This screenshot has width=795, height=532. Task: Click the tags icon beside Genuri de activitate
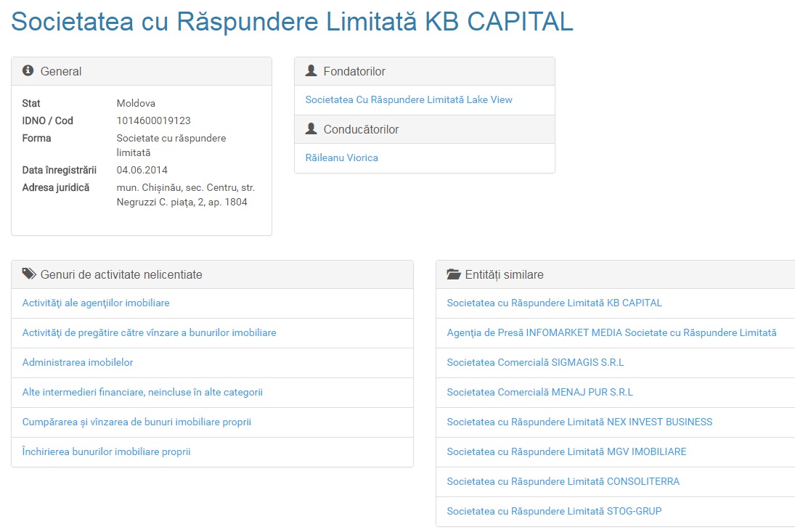(x=29, y=274)
